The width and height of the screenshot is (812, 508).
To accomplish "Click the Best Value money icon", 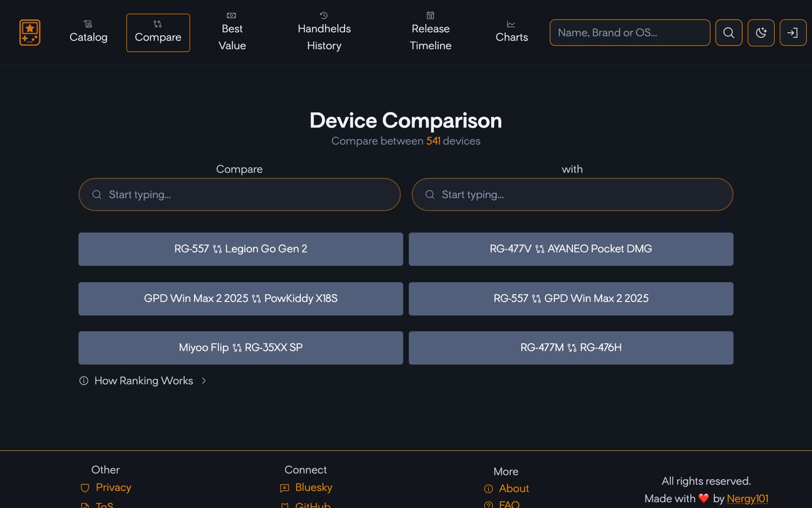I will (231, 16).
